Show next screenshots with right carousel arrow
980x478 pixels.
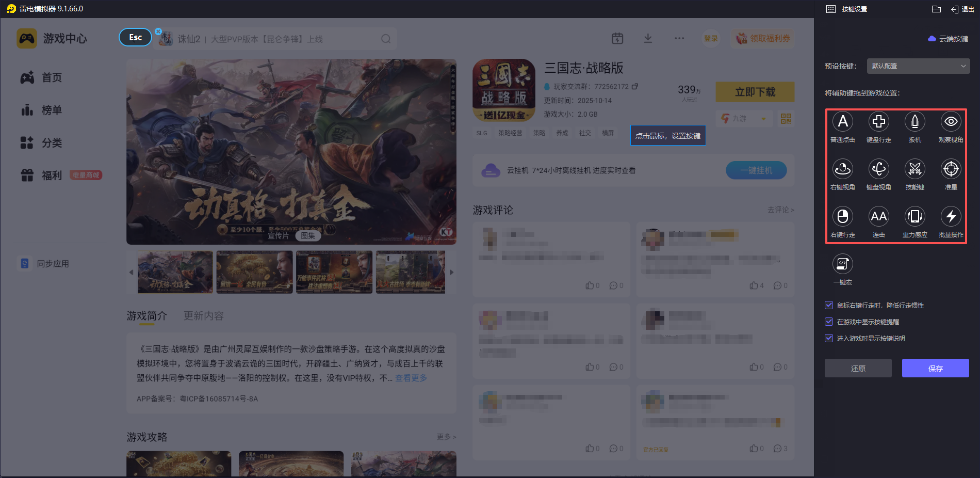[x=451, y=272]
